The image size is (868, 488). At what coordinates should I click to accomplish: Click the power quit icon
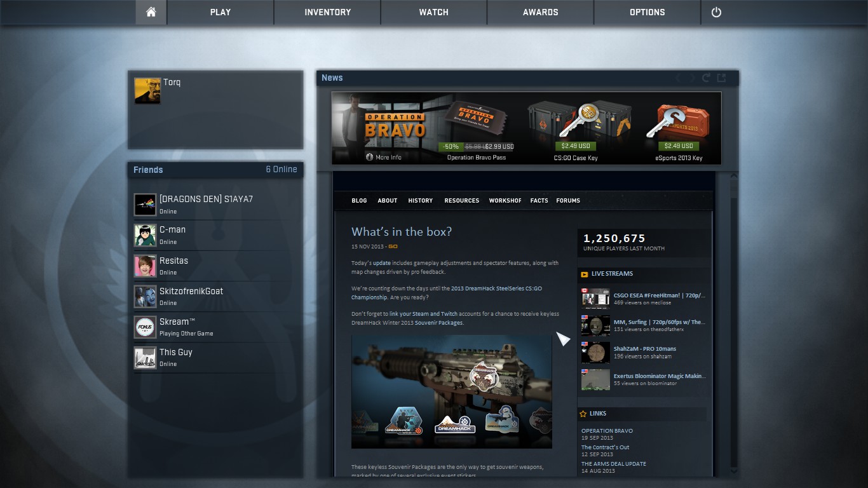[x=716, y=12]
